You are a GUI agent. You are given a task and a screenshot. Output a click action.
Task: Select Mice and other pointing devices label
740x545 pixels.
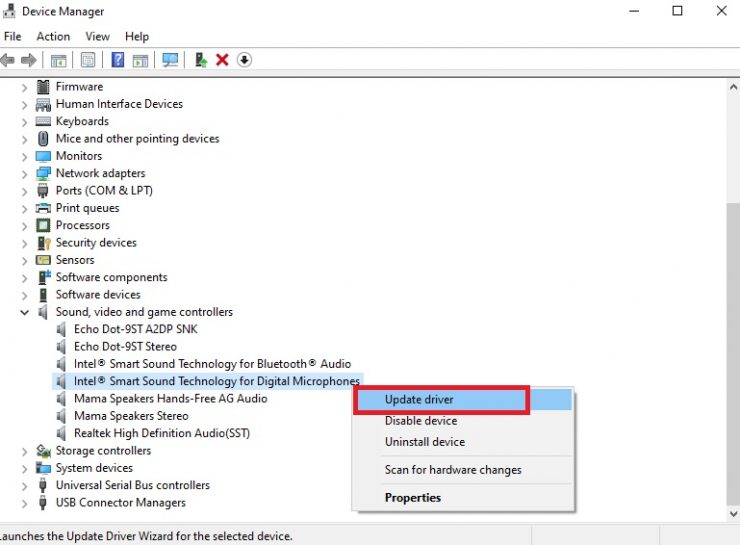point(137,139)
